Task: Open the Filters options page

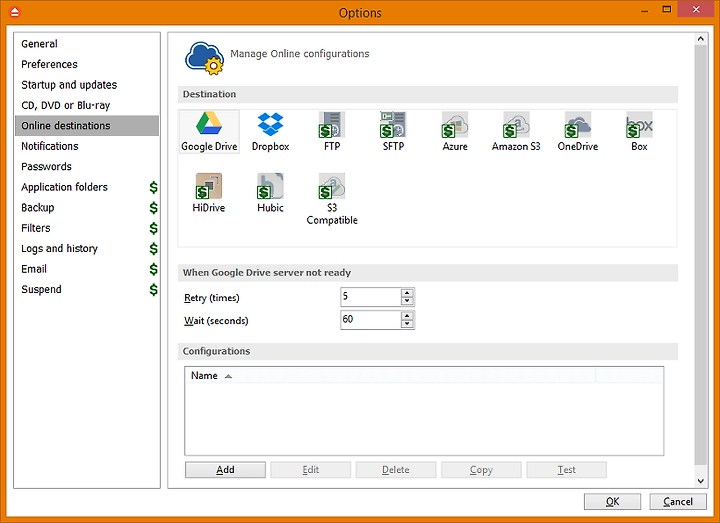Action: click(87, 228)
